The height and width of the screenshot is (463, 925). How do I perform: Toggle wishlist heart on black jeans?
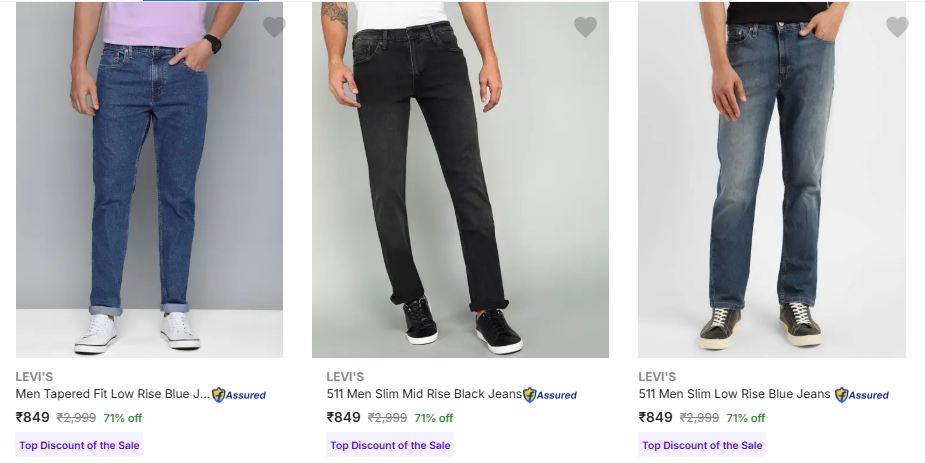tap(585, 27)
